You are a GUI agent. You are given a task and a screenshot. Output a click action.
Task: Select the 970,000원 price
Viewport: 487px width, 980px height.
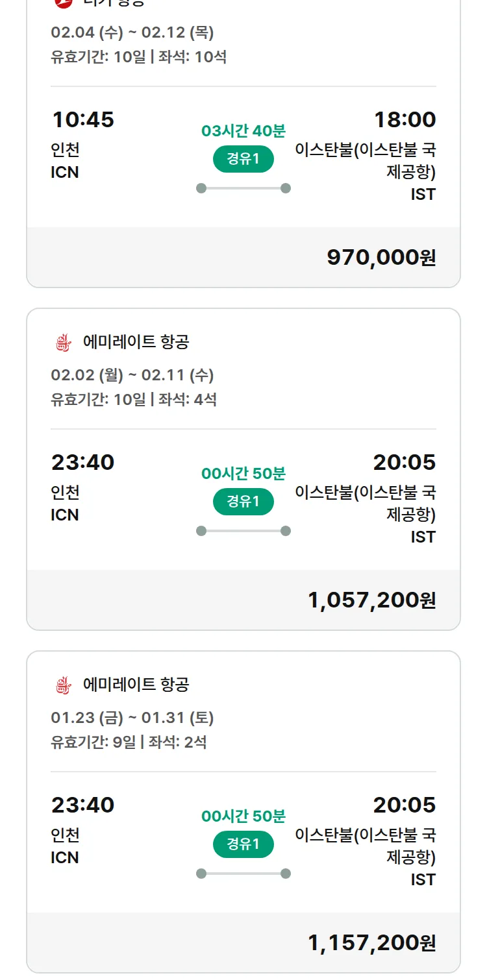[381, 258]
